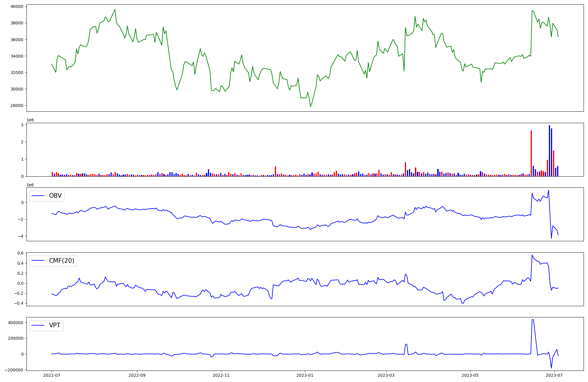588x382 pixels.
Task: Click the 2022-07 date tick label
Action: (x=52, y=375)
